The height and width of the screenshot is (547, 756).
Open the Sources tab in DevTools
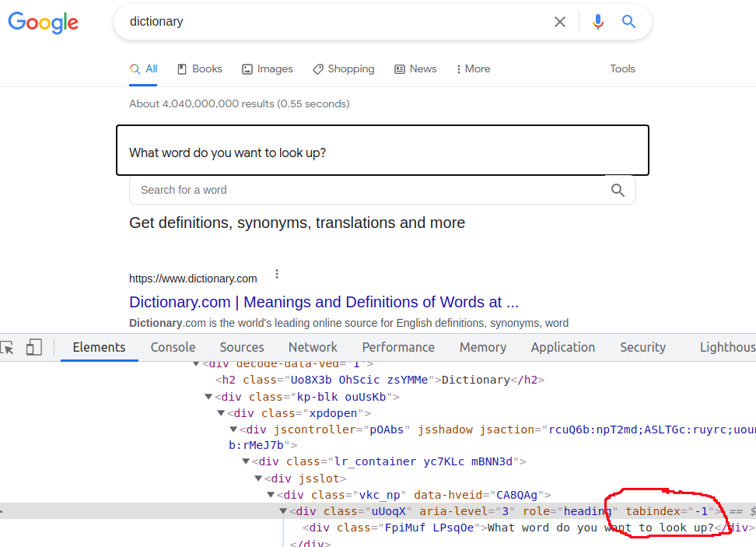click(x=242, y=347)
